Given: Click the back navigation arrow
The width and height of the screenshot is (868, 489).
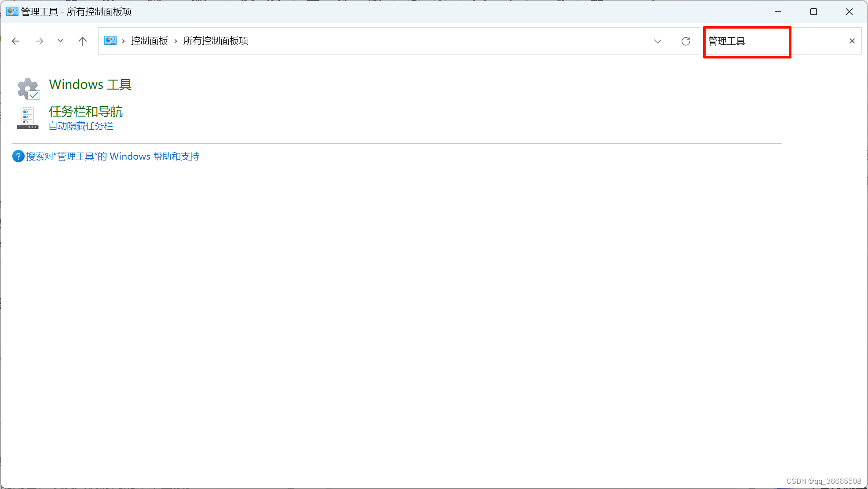Looking at the screenshot, I should 16,41.
